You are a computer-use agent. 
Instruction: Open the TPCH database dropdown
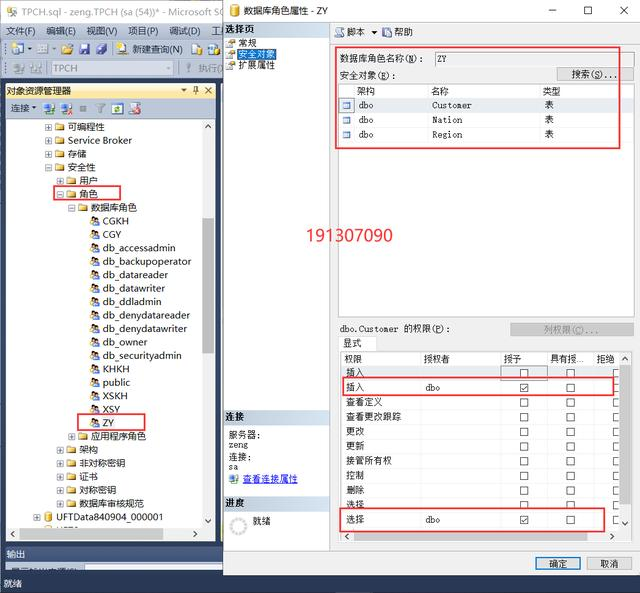tap(168, 68)
